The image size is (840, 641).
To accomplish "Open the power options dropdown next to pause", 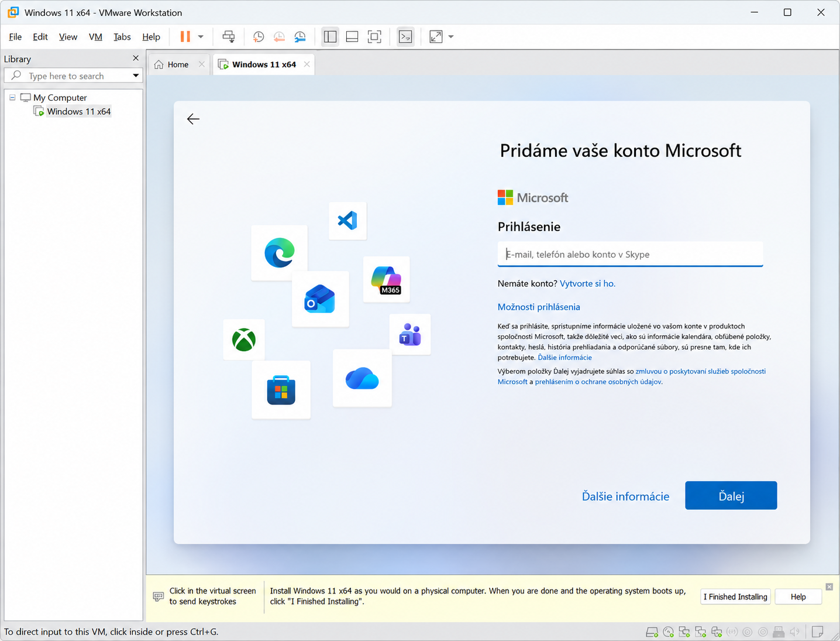I will coord(201,36).
